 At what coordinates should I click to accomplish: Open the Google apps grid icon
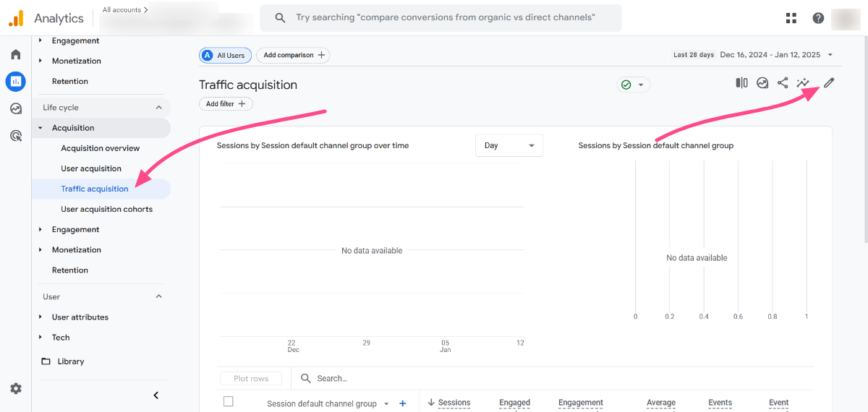pyautogui.click(x=791, y=18)
